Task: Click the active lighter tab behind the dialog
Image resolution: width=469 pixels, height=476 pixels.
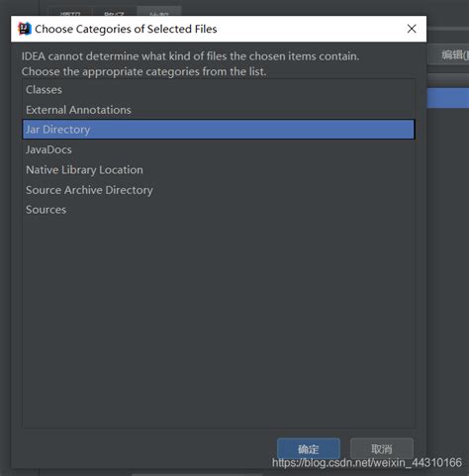Action: pos(159,12)
